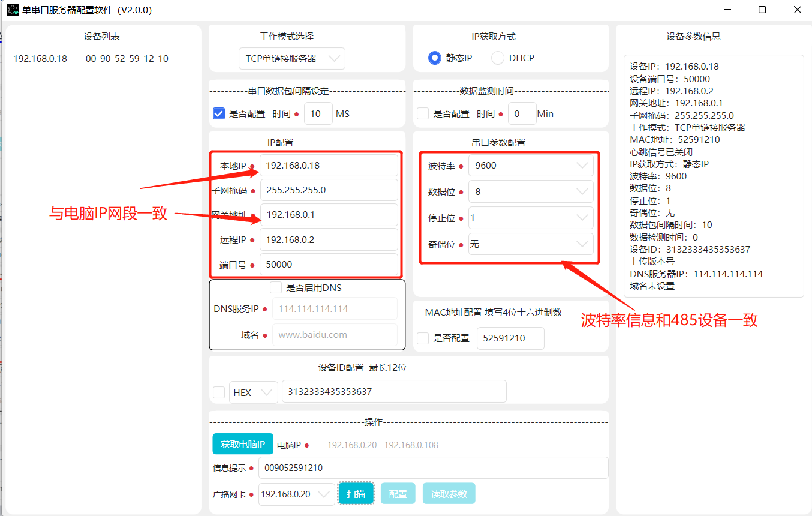Click the monitoring 时间 field showing 0
The image size is (812, 516).
pos(522,113)
